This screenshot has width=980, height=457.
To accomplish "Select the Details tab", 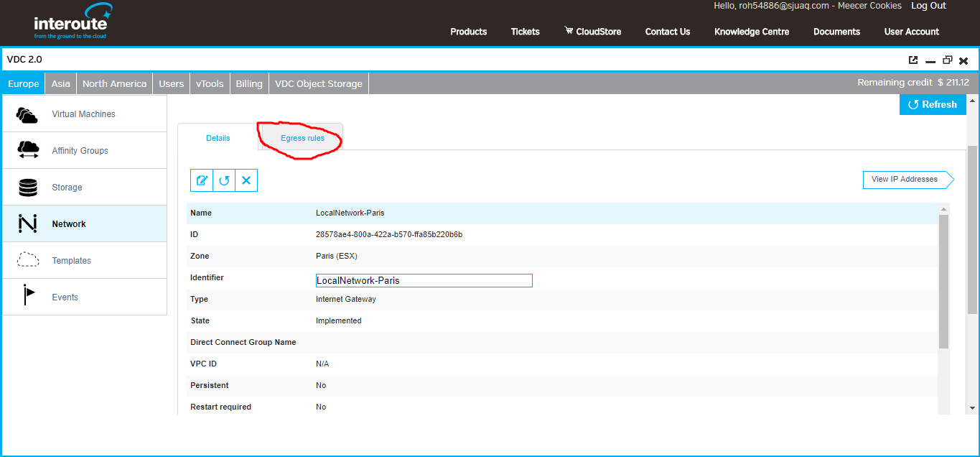I will point(218,138).
